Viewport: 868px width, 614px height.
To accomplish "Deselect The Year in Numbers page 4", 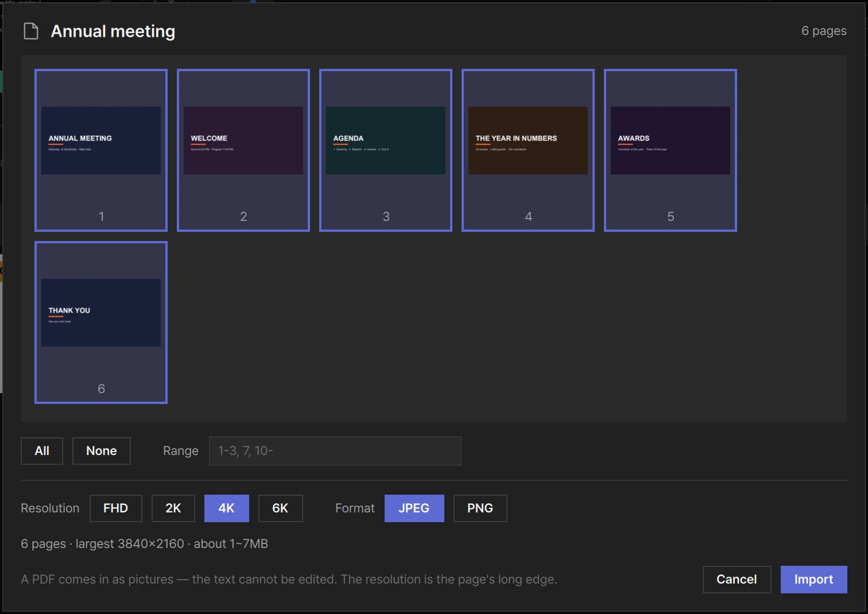I will click(x=528, y=150).
